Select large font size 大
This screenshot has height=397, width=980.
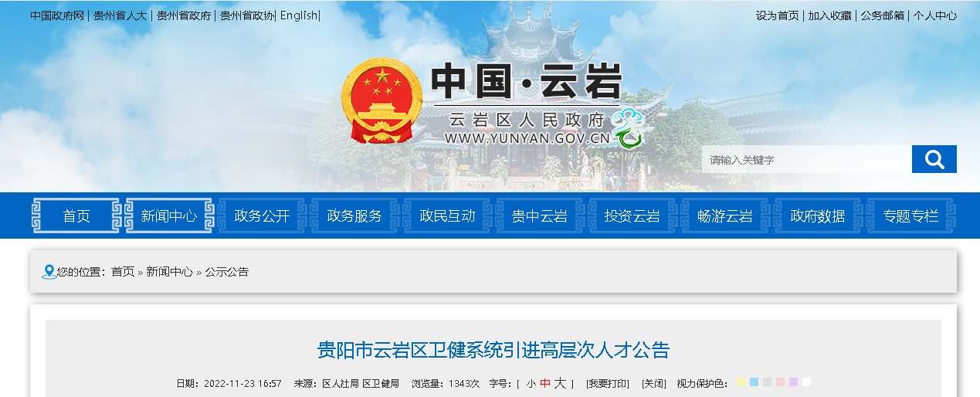pos(560,383)
